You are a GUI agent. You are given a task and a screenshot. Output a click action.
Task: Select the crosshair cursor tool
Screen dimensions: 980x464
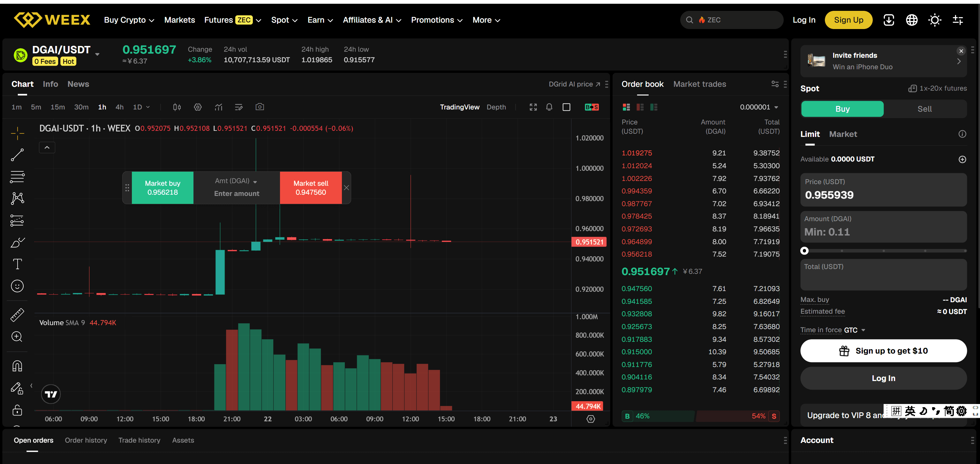17,133
